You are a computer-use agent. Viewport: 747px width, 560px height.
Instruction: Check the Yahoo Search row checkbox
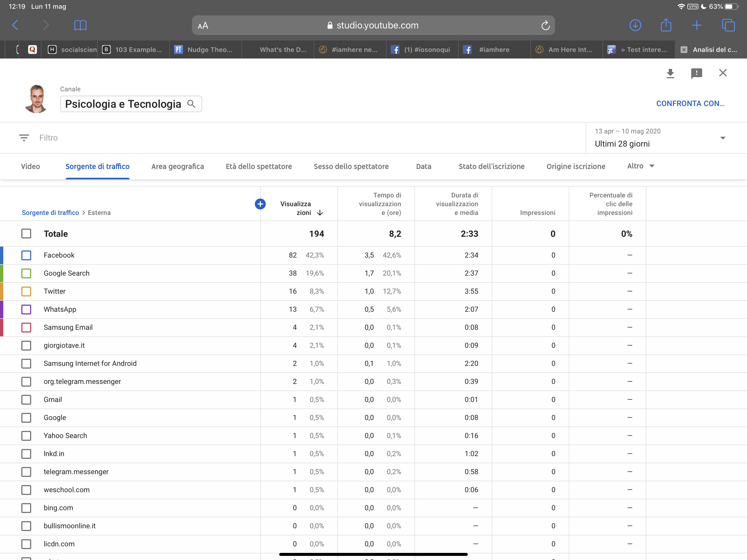coord(26,436)
